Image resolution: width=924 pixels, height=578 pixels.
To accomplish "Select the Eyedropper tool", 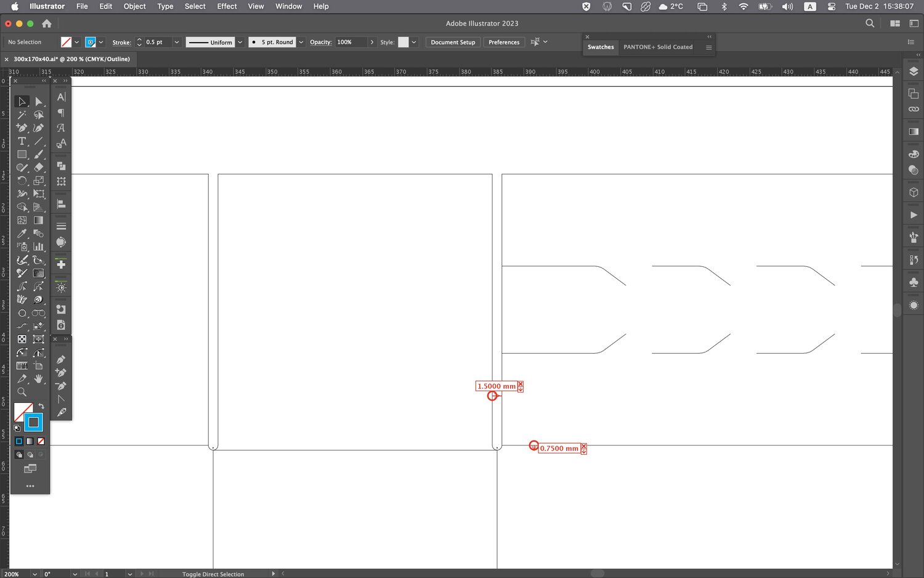I will click(x=22, y=234).
